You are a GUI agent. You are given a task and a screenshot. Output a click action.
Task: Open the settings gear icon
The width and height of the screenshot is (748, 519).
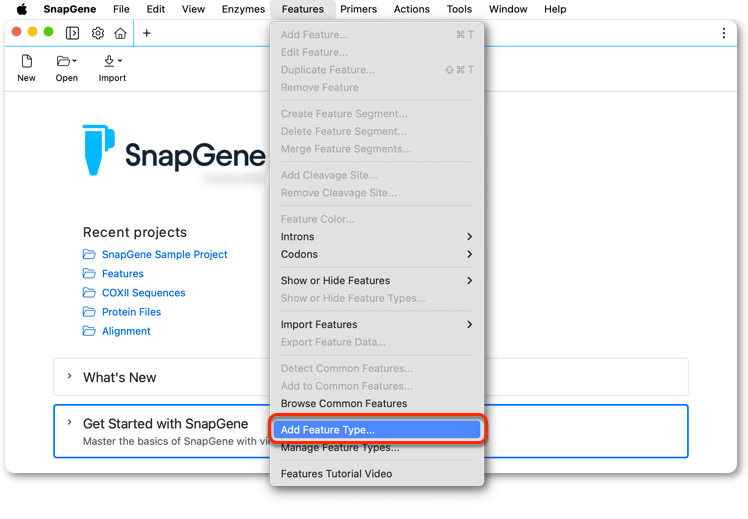(x=98, y=33)
